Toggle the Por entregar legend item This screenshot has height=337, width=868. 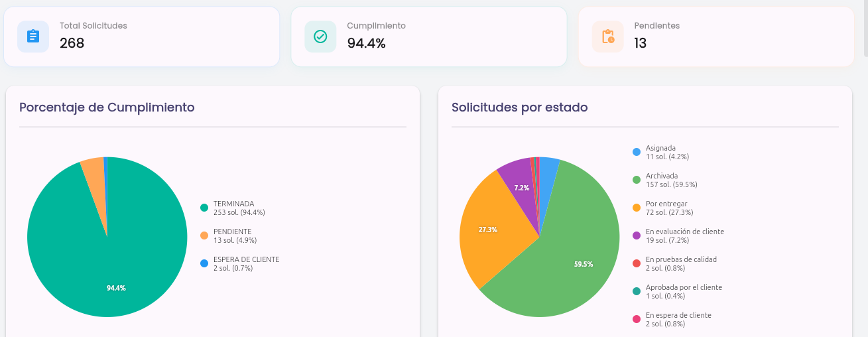click(663, 208)
